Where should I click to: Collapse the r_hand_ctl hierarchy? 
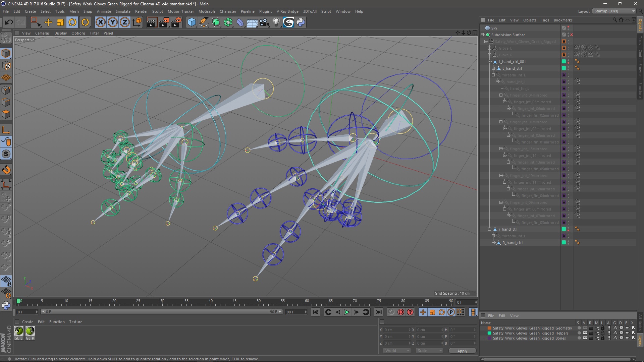[490, 229]
